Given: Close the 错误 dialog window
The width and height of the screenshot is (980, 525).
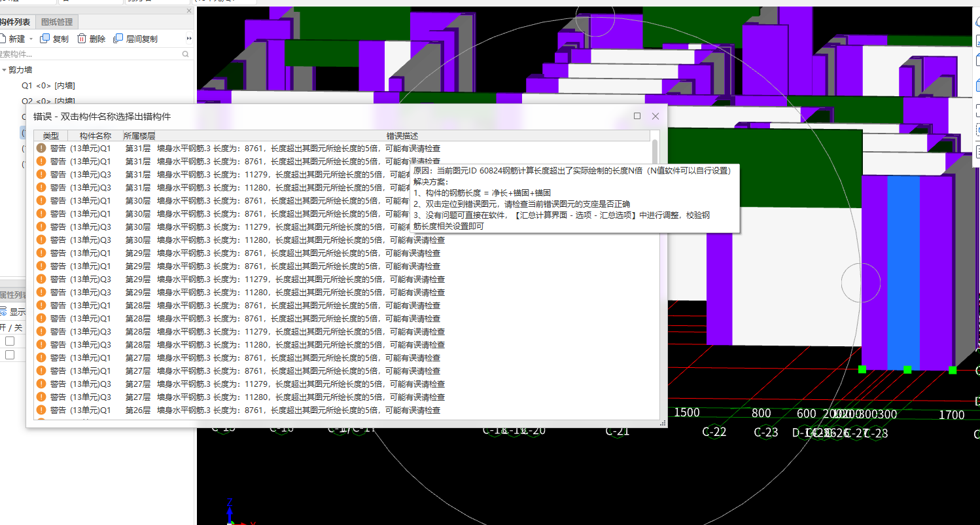Looking at the screenshot, I should click(656, 116).
